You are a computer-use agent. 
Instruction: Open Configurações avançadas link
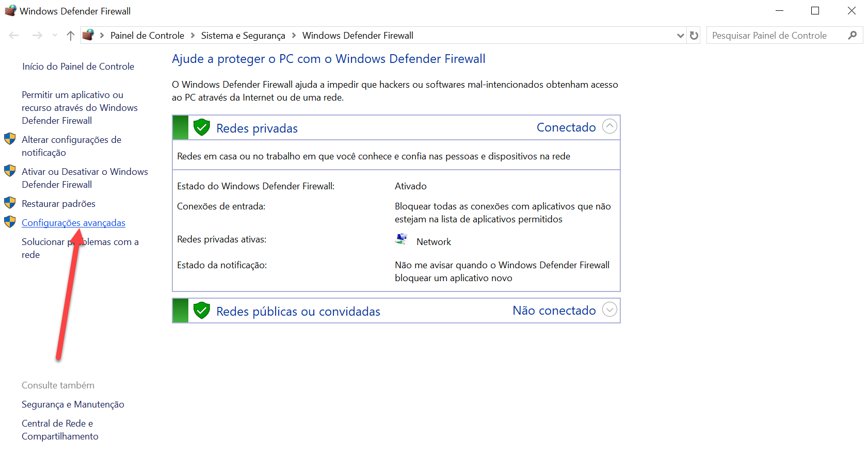(73, 223)
